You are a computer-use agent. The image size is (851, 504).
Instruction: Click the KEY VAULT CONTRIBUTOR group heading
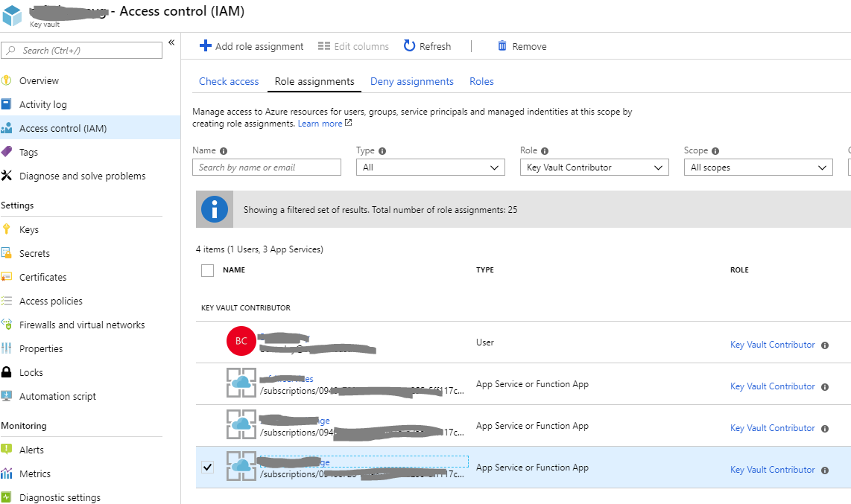246,307
